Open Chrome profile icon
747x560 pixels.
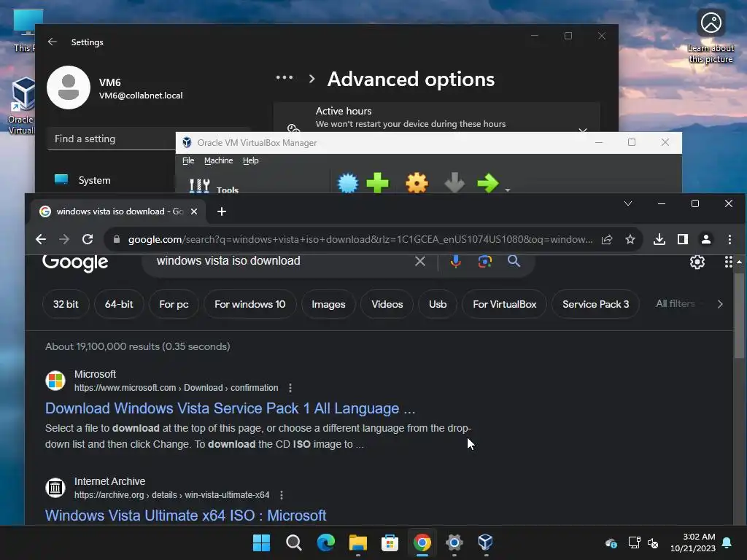[x=706, y=239]
